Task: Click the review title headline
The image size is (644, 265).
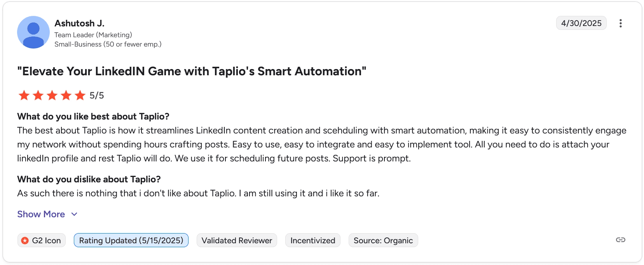Action: point(192,71)
